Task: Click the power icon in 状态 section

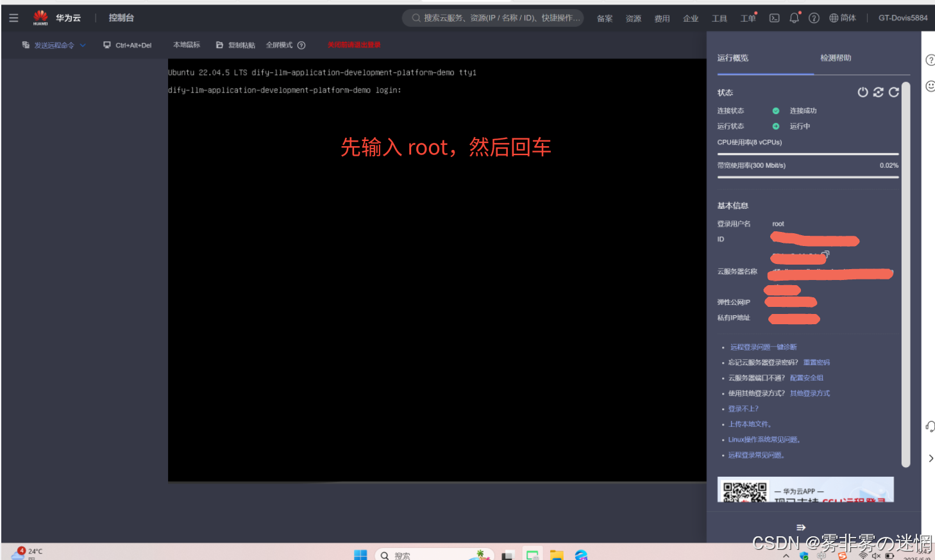Action: tap(863, 92)
